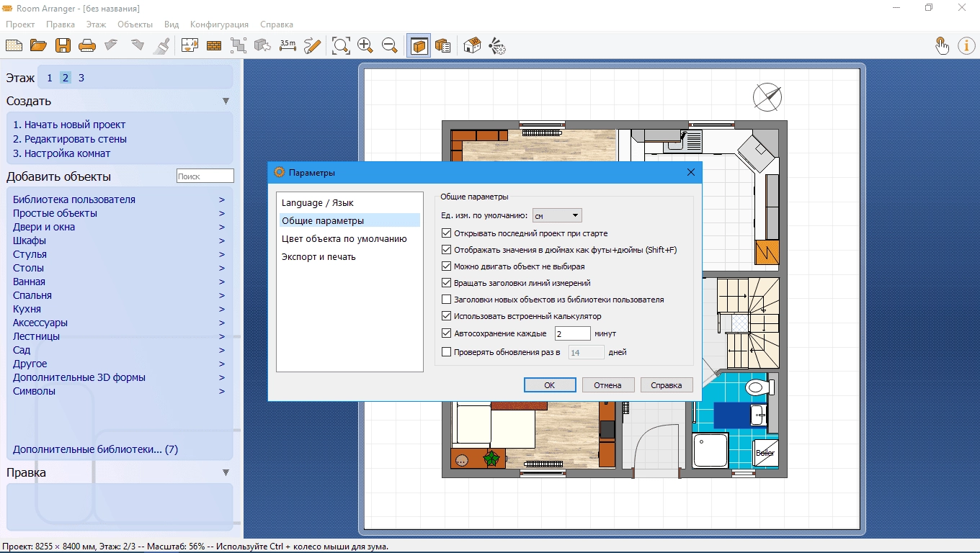Image resolution: width=980 pixels, height=553 pixels.
Task: Open the 'Справка' menu in the menu bar
Action: click(x=277, y=24)
